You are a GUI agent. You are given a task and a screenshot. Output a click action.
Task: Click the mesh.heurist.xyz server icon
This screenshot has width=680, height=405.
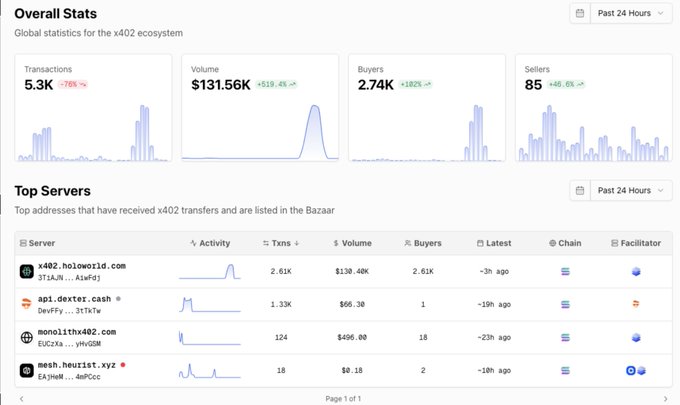(x=27, y=371)
